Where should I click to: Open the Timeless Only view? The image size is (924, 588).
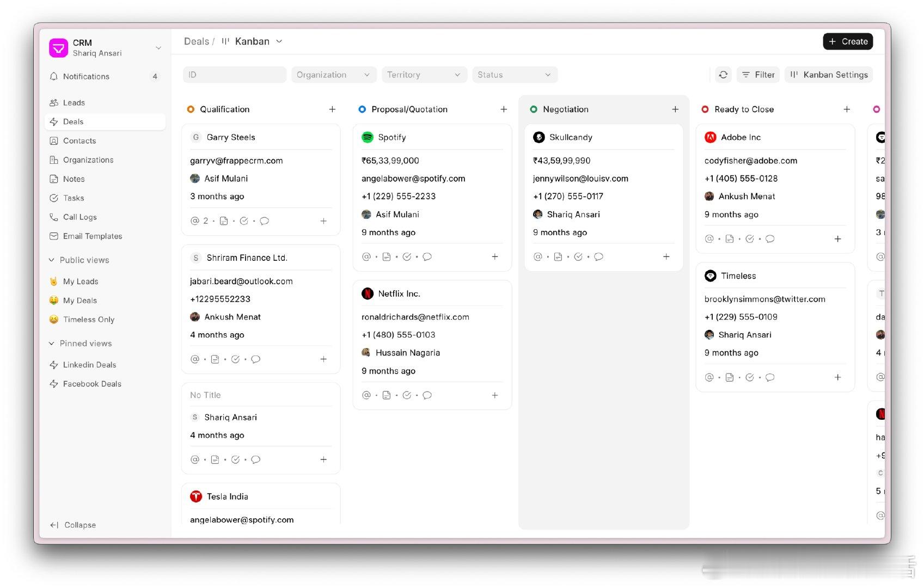coord(105,319)
